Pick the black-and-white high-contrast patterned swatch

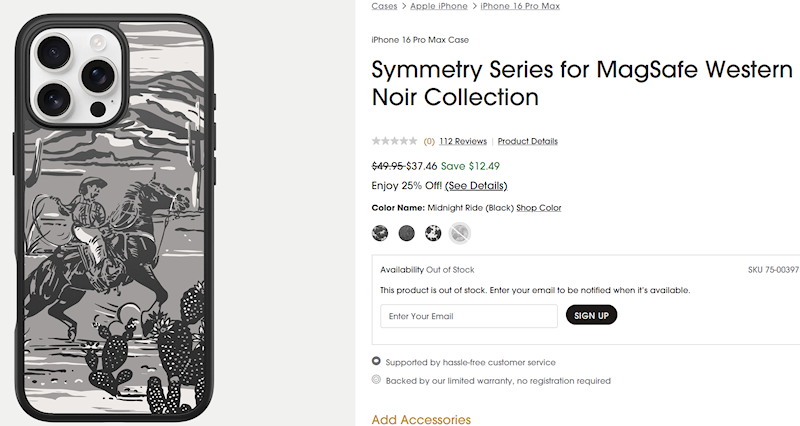tap(433, 233)
